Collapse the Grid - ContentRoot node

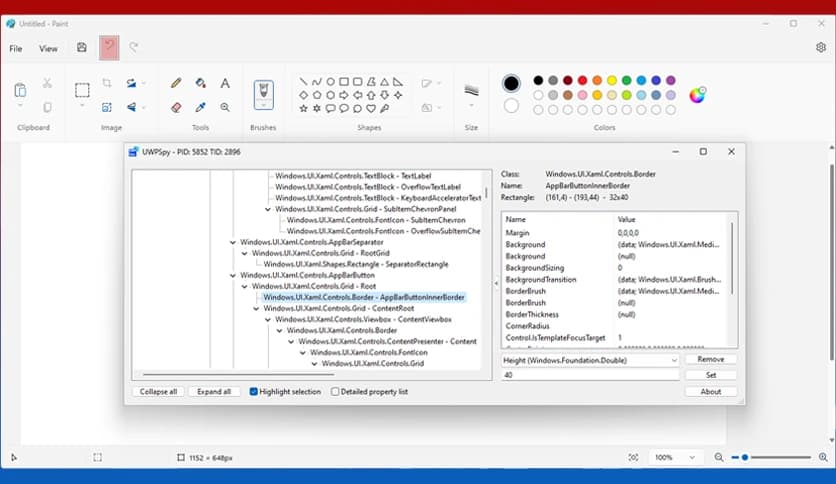coord(256,309)
